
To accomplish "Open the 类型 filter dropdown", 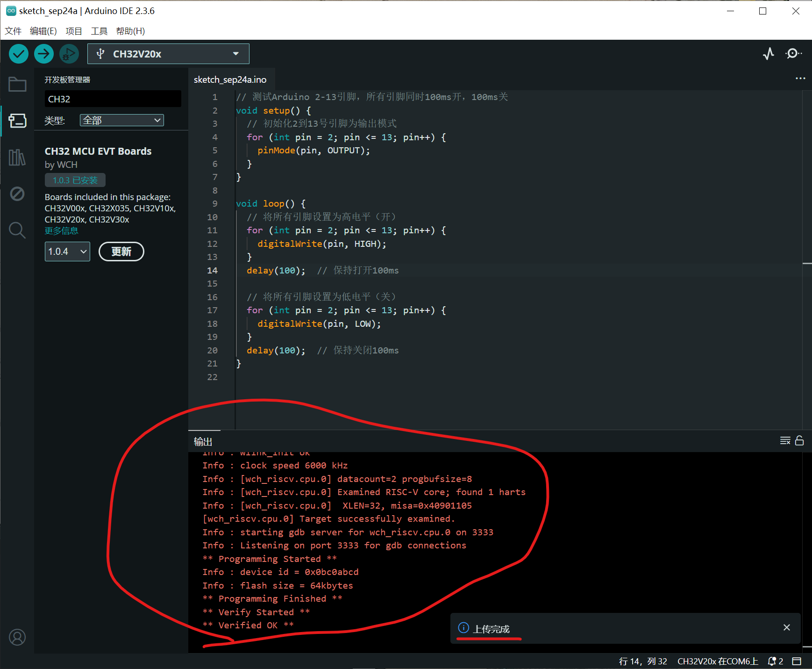I will click(x=121, y=120).
